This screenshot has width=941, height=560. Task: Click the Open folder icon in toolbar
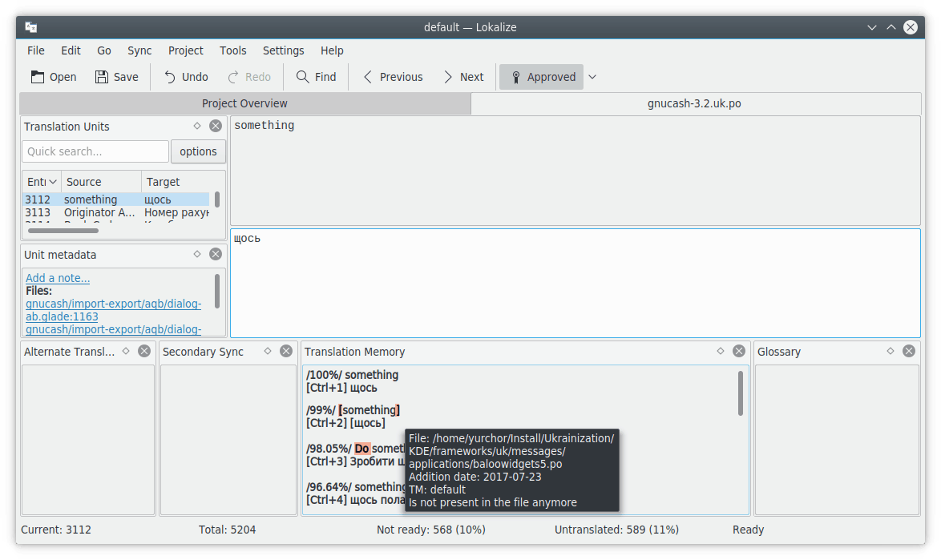(x=38, y=77)
